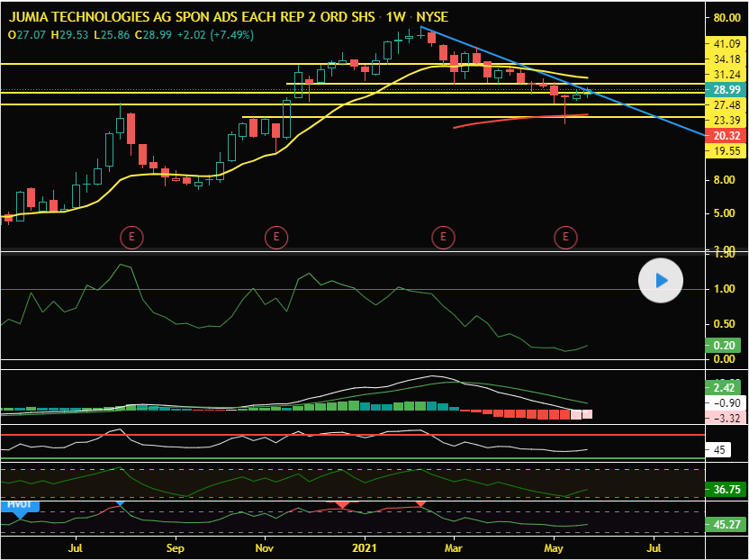The image size is (749, 560).
Task: Click the 0.50 indicator axis label
Action: 724,324
